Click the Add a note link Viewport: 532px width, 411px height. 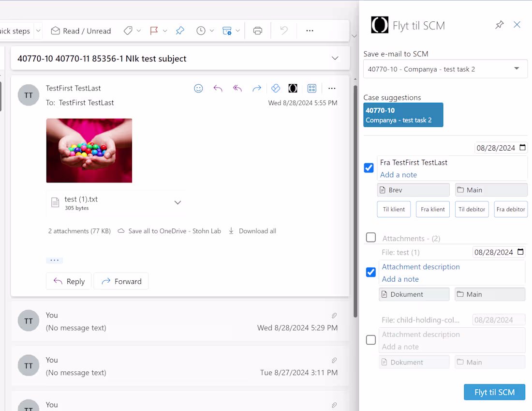coord(398,175)
